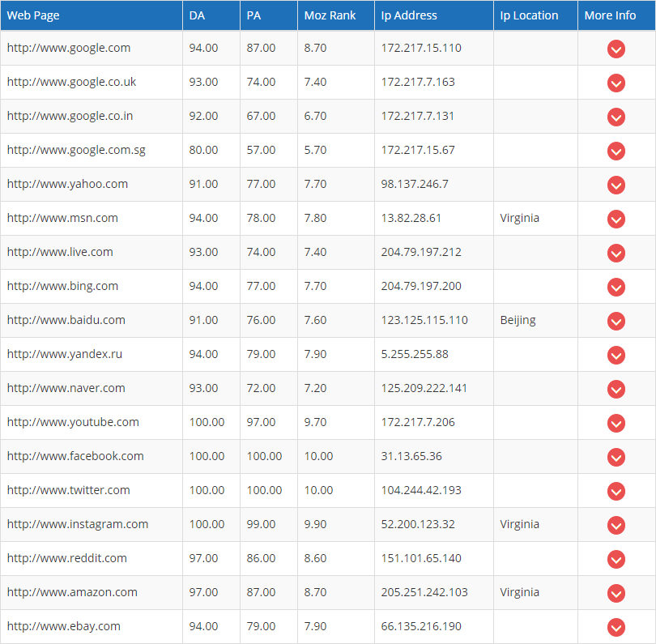Click Virginia location in instagram.com row
This screenshot has height=644, width=656.
click(x=519, y=524)
